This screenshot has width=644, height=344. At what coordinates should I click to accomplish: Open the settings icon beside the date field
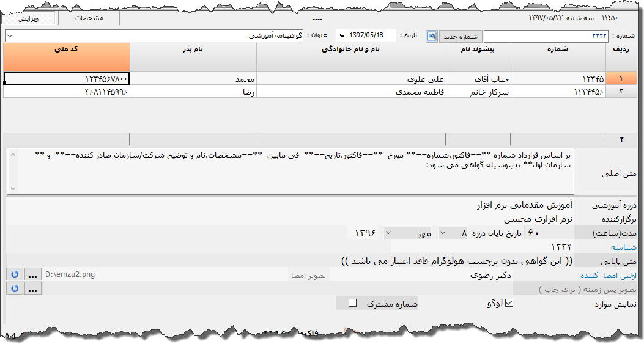(x=431, y=36)
